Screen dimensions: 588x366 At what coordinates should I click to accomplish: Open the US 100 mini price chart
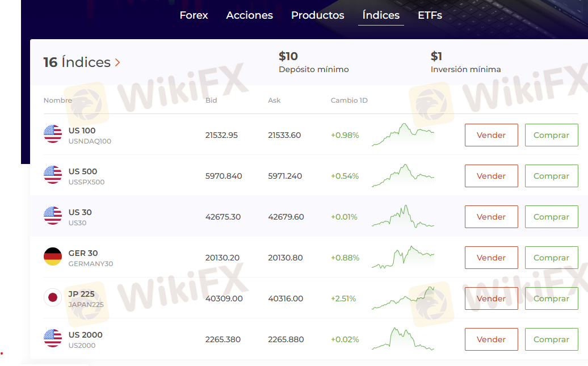403,135
